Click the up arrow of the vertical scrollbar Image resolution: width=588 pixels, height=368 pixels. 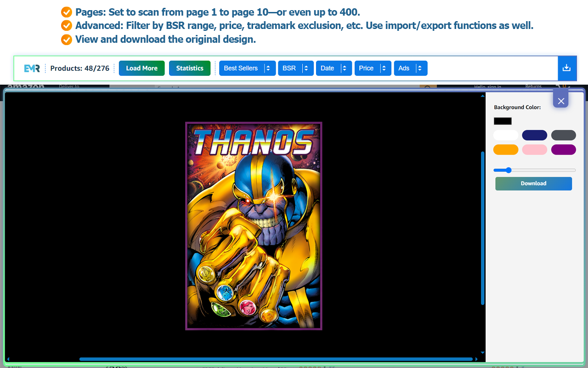coord(482,96)
